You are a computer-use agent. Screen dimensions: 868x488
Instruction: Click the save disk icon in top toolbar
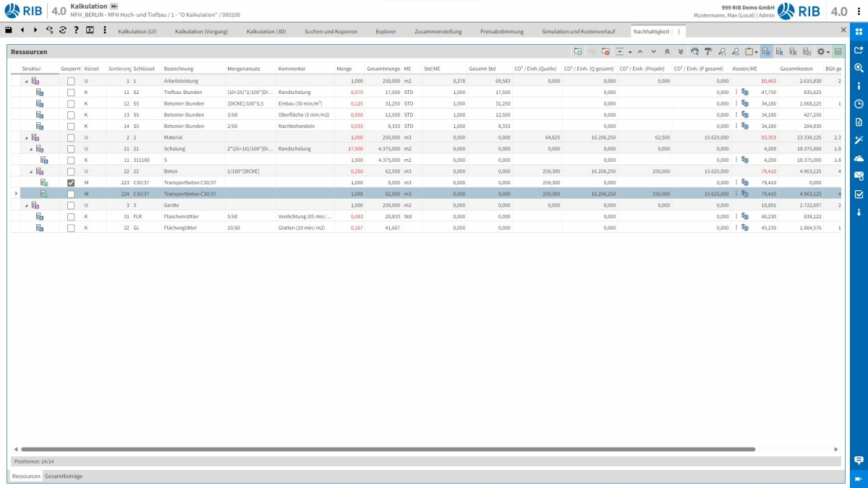pos(9,30)
